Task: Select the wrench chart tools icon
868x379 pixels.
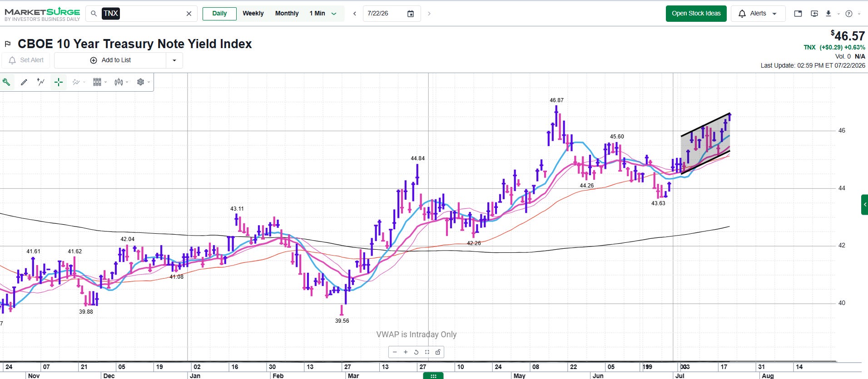Action: [6, 82]
